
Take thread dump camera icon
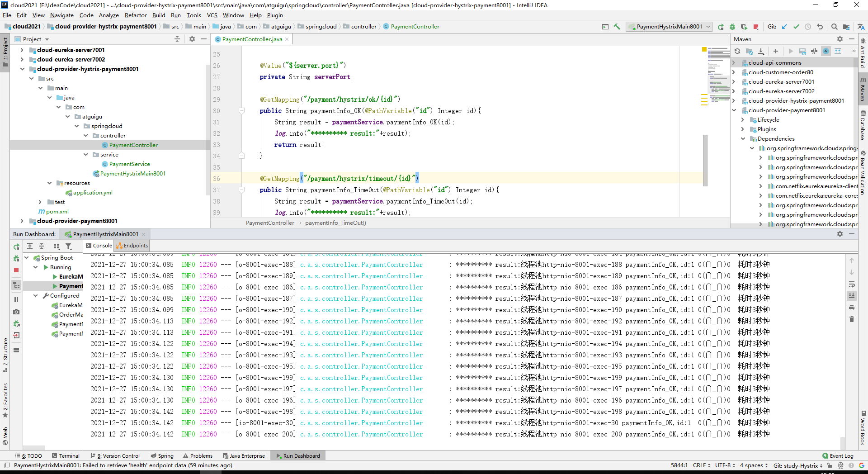[16, 312]
